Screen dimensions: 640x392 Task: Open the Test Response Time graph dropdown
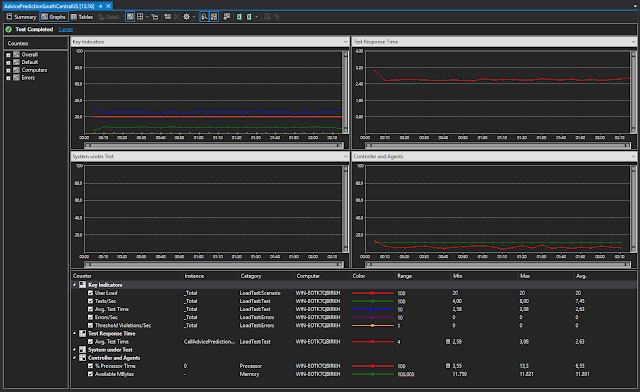coord(633,42)
